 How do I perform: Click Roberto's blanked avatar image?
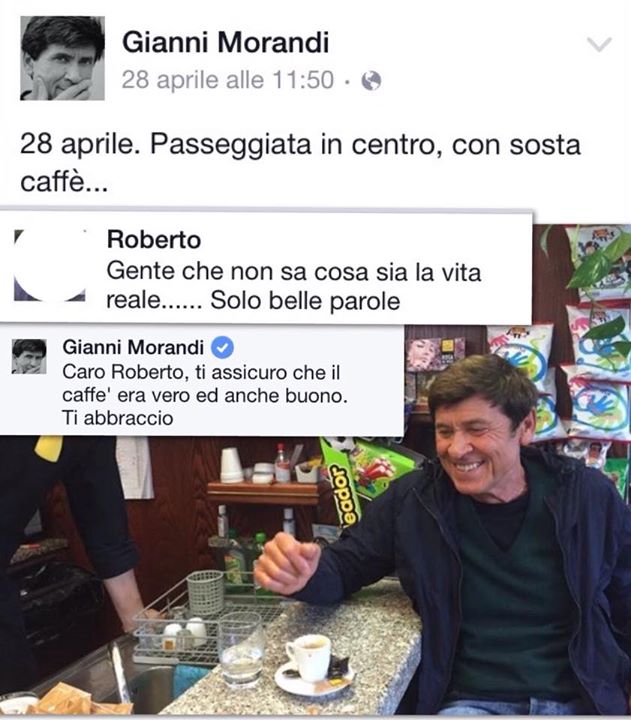click(x=50, y=265)
